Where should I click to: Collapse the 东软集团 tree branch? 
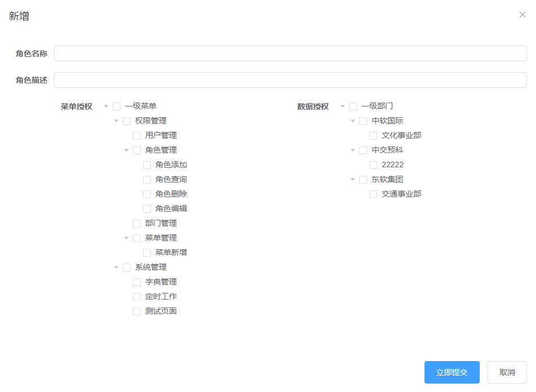352,179
